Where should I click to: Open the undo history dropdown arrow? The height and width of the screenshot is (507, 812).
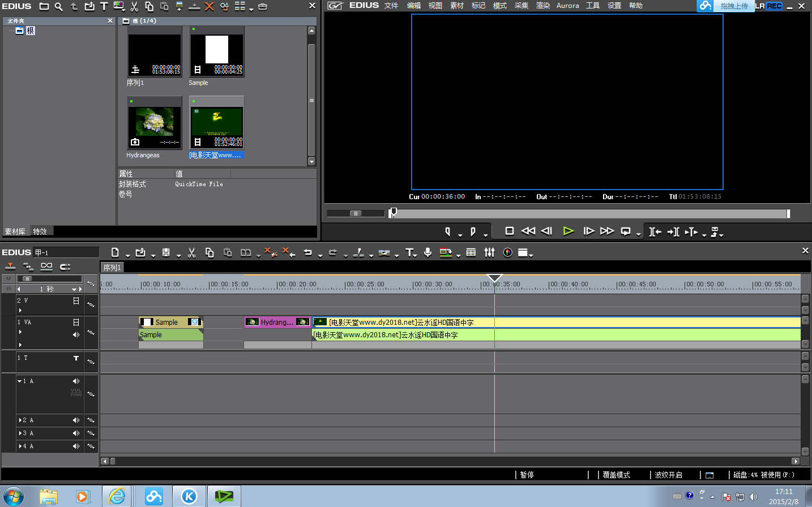[320, 255]
